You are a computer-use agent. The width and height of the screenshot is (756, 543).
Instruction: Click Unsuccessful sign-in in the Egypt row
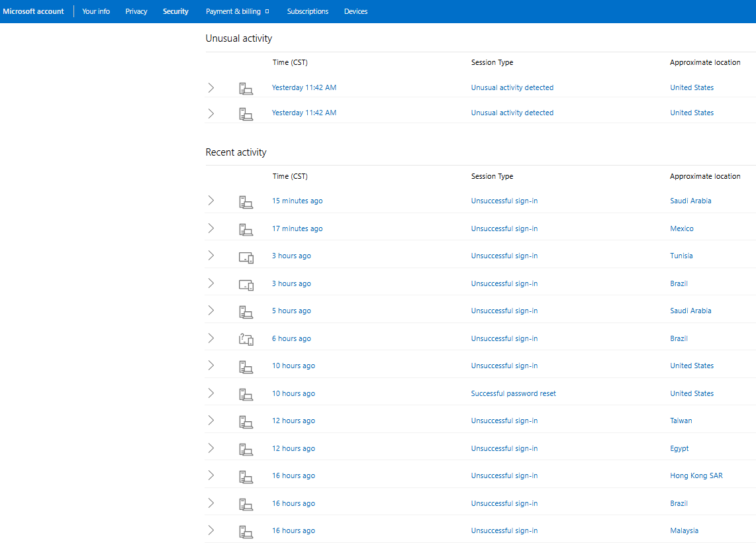coord(504,448)
